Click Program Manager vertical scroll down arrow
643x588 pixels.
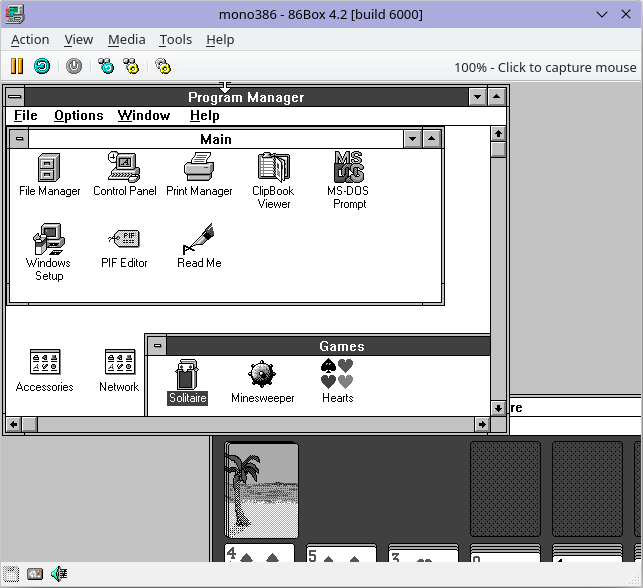498,408
